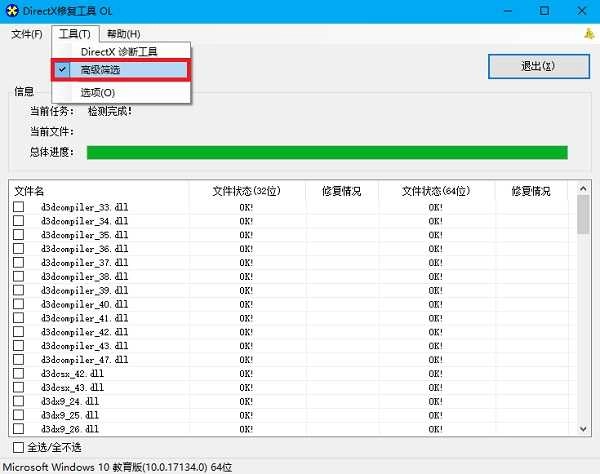Click the green 总体进度 progress bar
Viewport: 600px width, 474px height.
(327, 152)
